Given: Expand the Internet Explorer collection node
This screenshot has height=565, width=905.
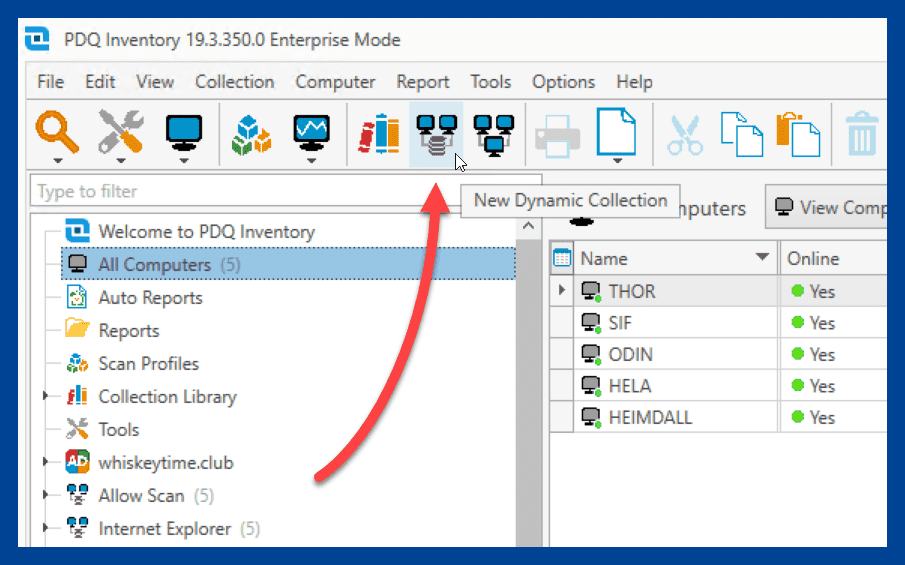Looking at the screenshot, I should (x=45, y=527).
